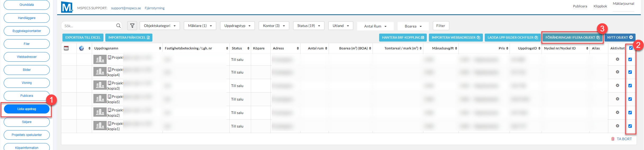Open the Fjärrstyrning link
The width and height of the screenshot is (644, 150).
tap(155, 8)
